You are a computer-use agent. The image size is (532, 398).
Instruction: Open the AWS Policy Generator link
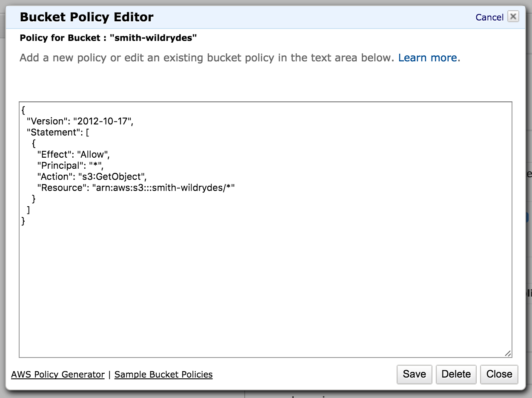click(58, 374)
